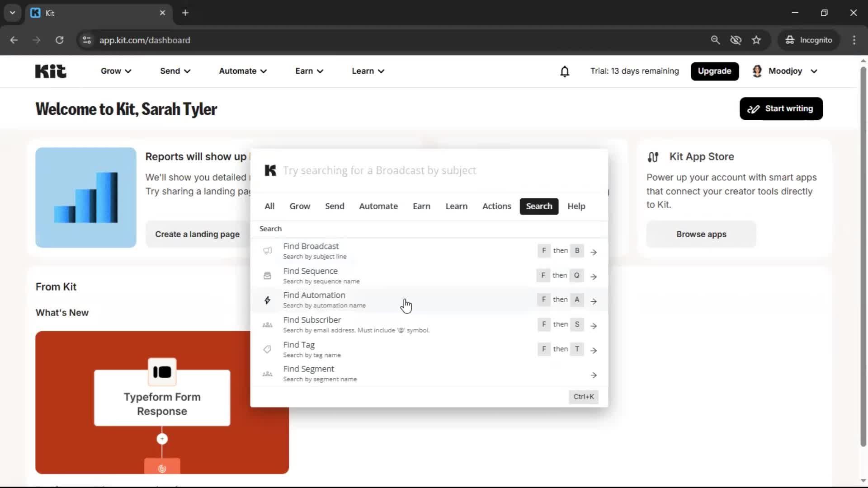Select the Find Tag icon
This screenshot has width=868, height=488.
pyautogui.click(x=267, y=349)
